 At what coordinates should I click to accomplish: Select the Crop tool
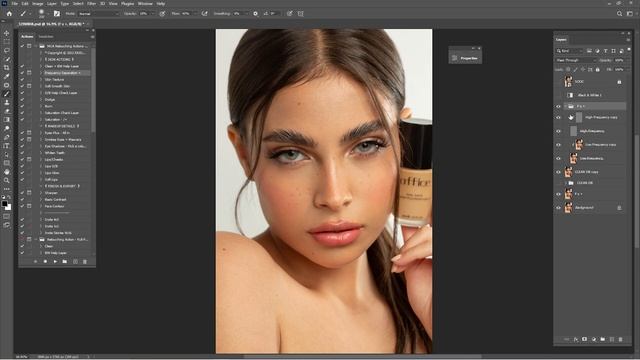[x=7, y=67]
